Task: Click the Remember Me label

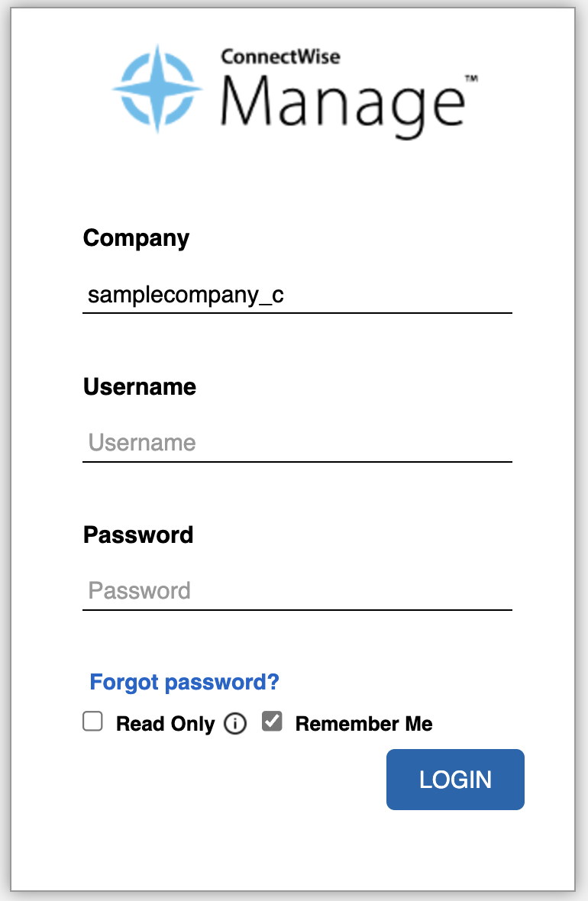Action: 364,723
